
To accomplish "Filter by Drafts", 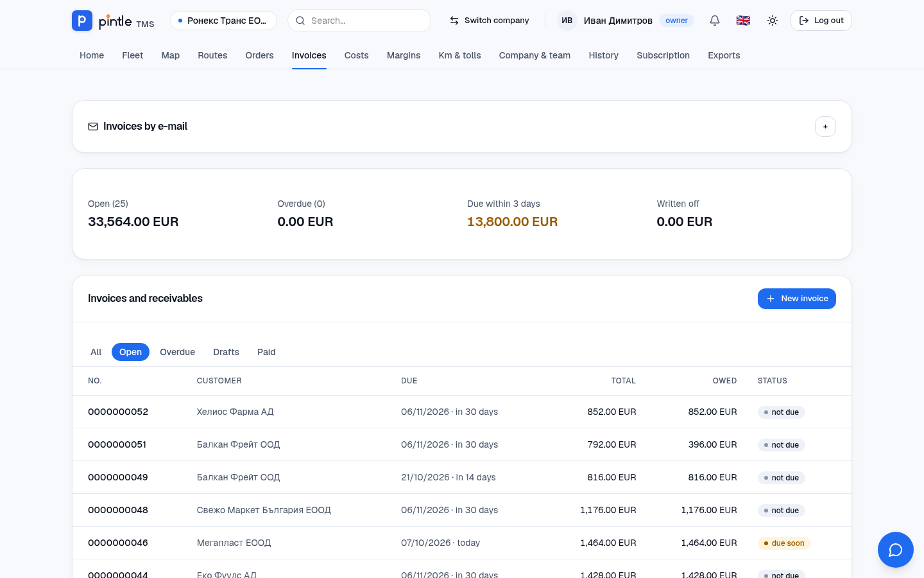I will pyautogui.click(x=227, y=352).
